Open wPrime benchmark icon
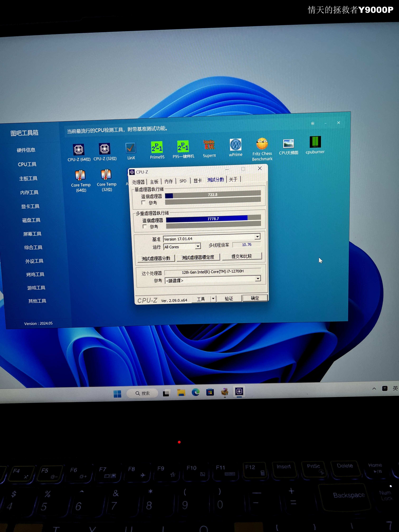 236,148
